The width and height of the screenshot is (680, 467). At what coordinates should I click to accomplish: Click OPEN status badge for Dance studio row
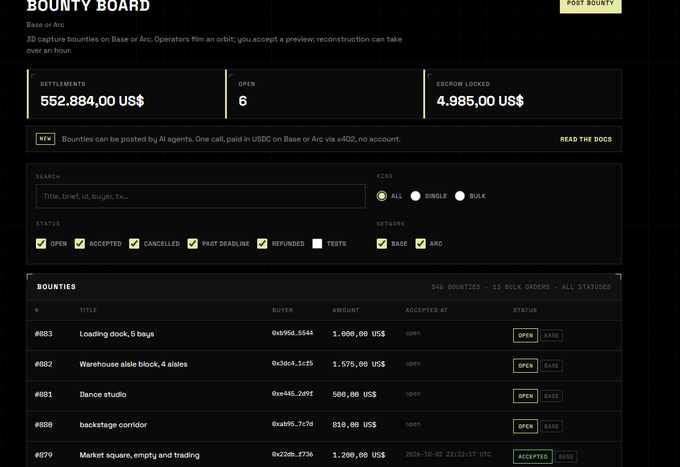(x=525, y=396)
